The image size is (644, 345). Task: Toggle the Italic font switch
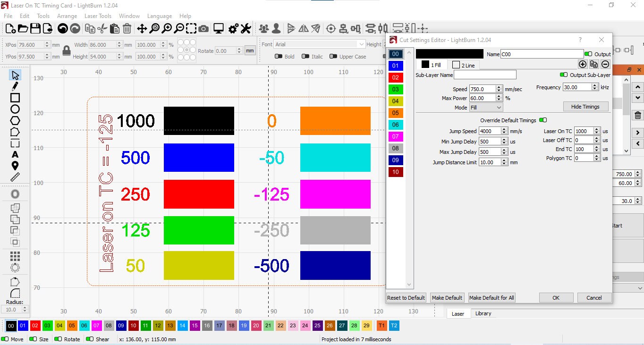tap(305, 56)
